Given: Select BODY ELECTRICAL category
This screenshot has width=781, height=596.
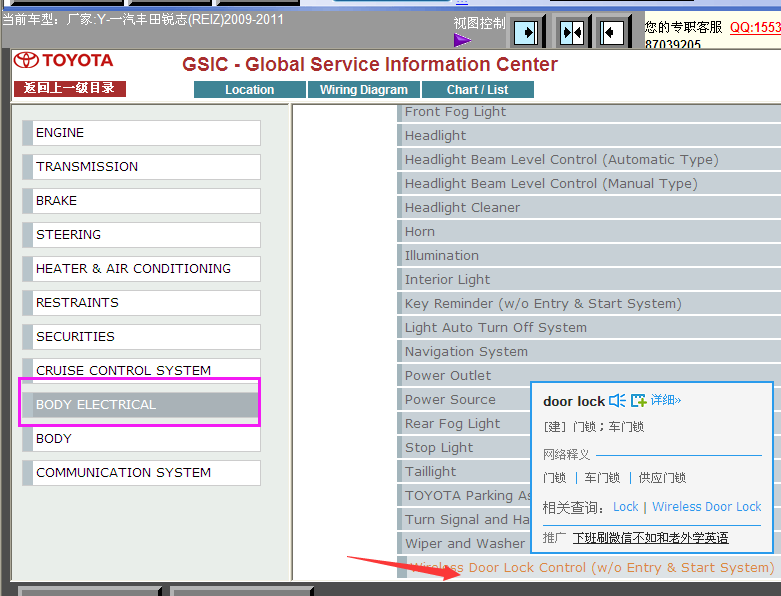Looking at the screenshot, I should pyautogui.click(x=140, y=405).
